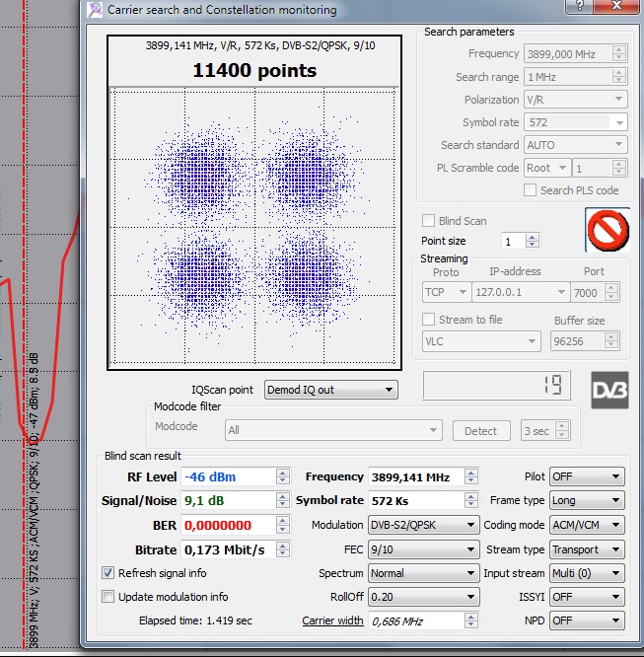Screen dimensions: 644x657
Task: Click the 11400 points counter text
Action: point(254,70)
